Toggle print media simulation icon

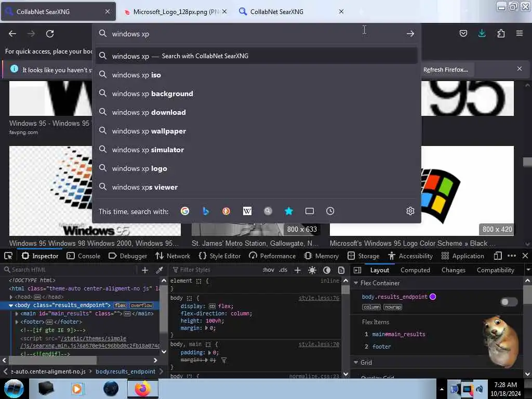pos(341,270)
